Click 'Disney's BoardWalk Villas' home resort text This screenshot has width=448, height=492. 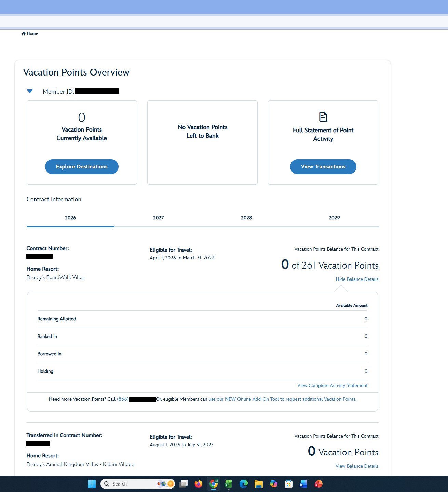click(x=56, y=277)
